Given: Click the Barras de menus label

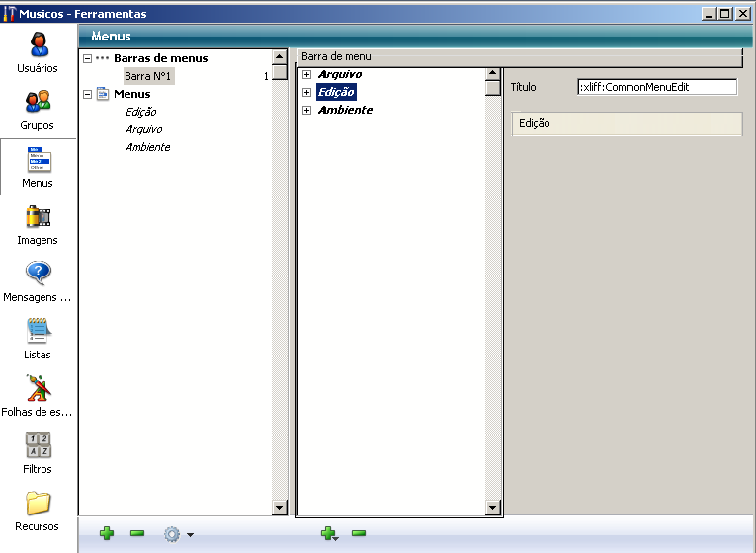Looking at the screenshot, I should [x=160, y=58].
